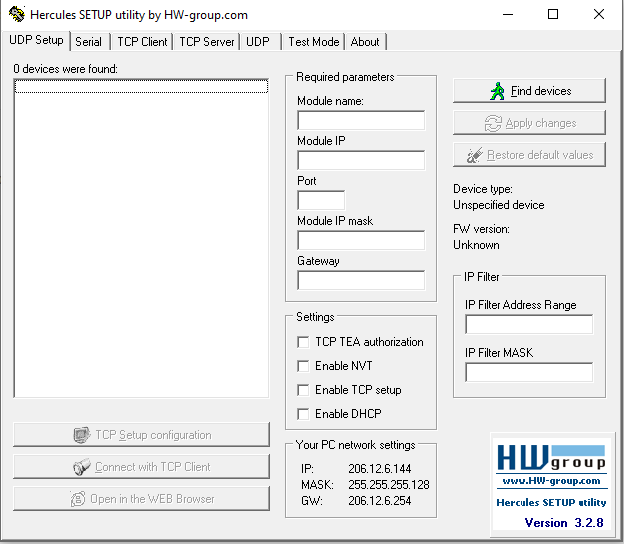Click the Connect with TCP Client plug icon

pos(82,466)
